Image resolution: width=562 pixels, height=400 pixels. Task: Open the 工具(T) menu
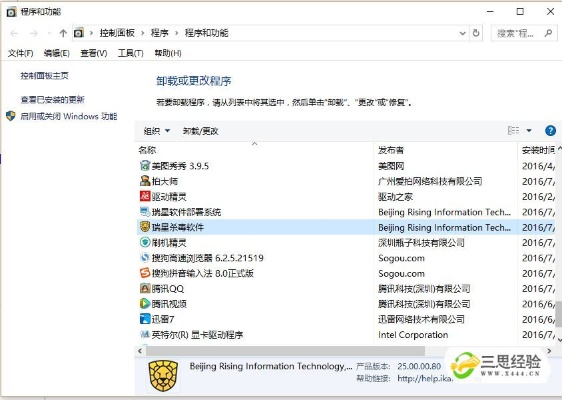[x=130, y=53]
